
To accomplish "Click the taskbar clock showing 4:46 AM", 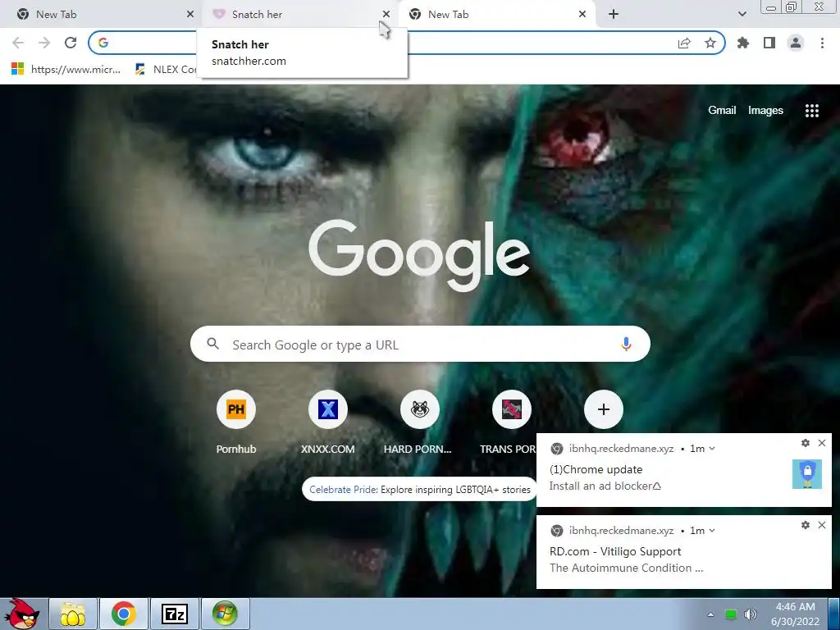I will (x=796, y=614).
